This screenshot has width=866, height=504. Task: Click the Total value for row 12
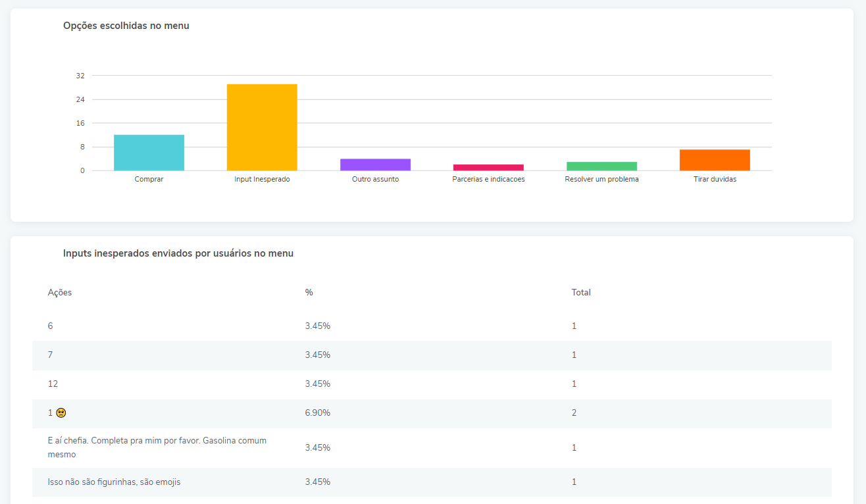click(x=574, y=384)
